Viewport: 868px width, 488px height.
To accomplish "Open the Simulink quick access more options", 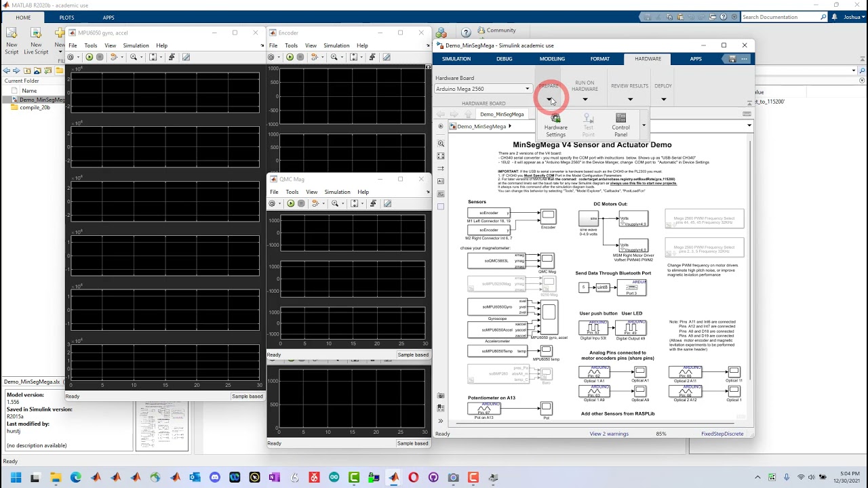I will [744, 59].
